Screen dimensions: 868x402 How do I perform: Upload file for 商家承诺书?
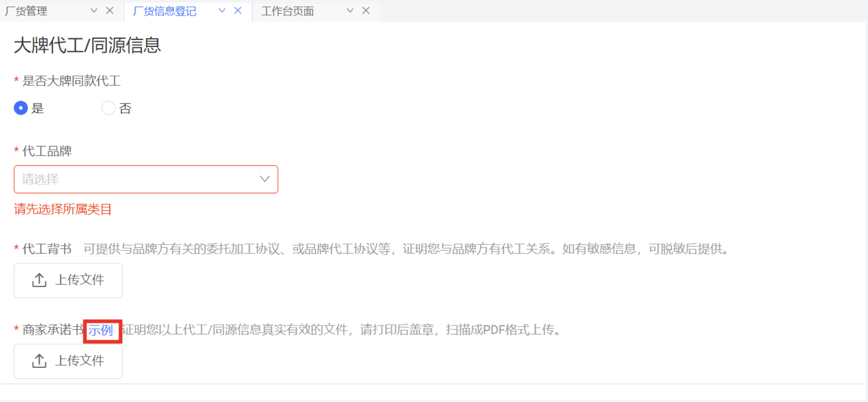tap(68, 361)
